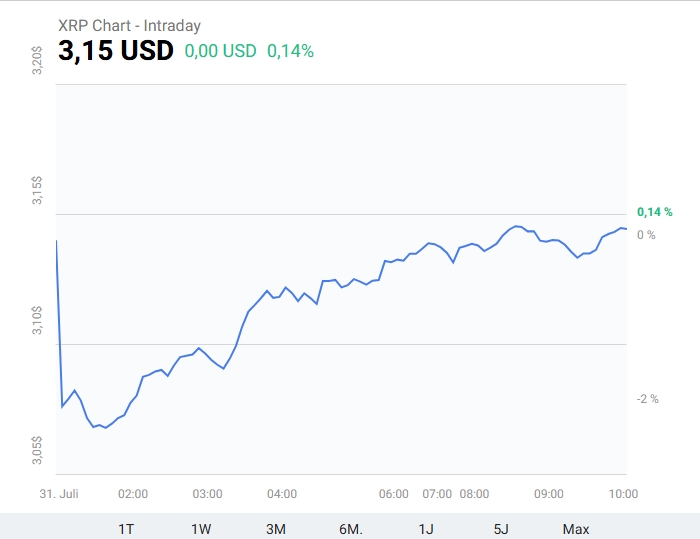Choose the 3M chart range
Screen dimensions: 700x539
tap(276, 529)
